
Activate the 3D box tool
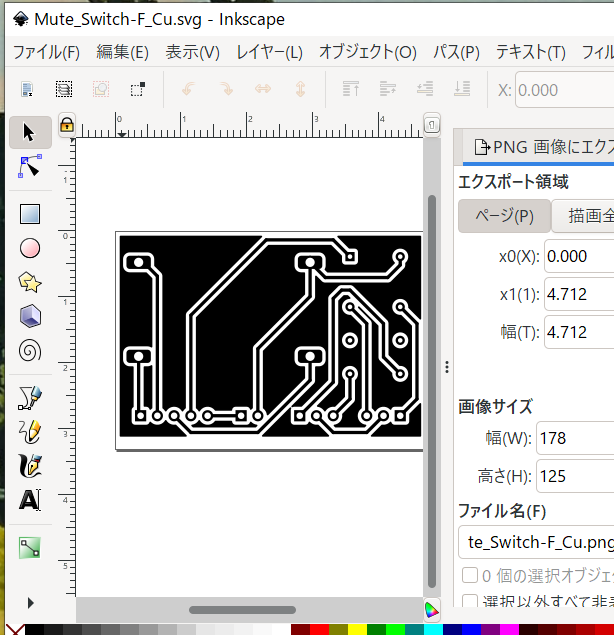pyautogui.click(x=30, y=316)
